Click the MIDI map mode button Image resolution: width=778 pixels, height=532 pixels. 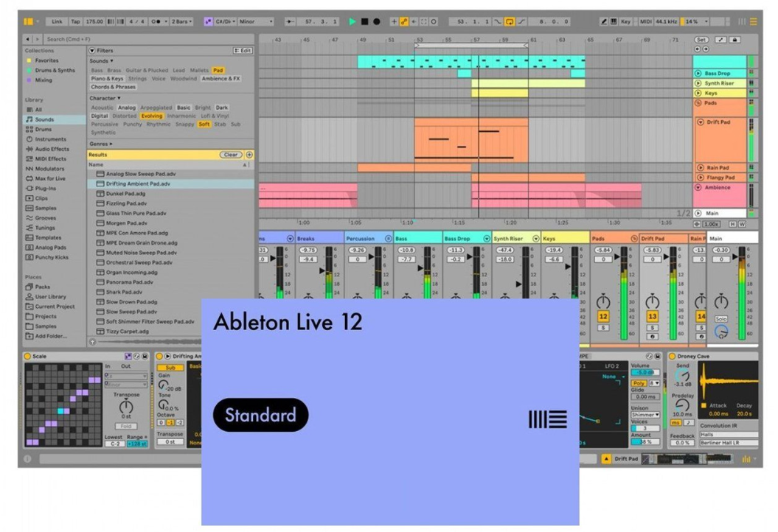[x=645, y=22]
